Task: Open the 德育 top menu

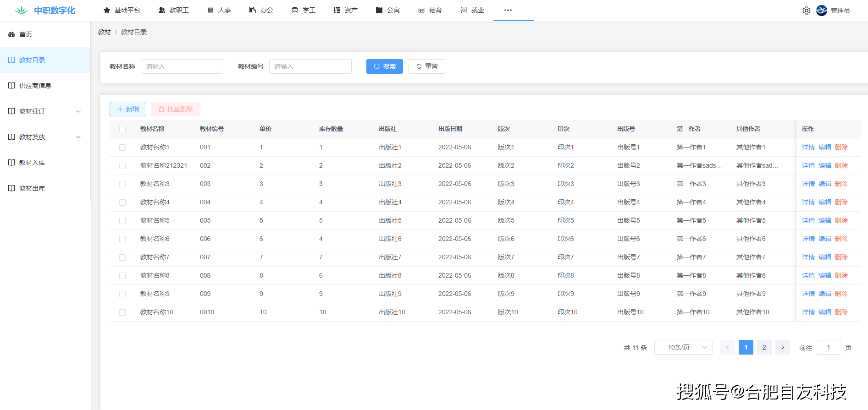Action: (x=430, y=10)
